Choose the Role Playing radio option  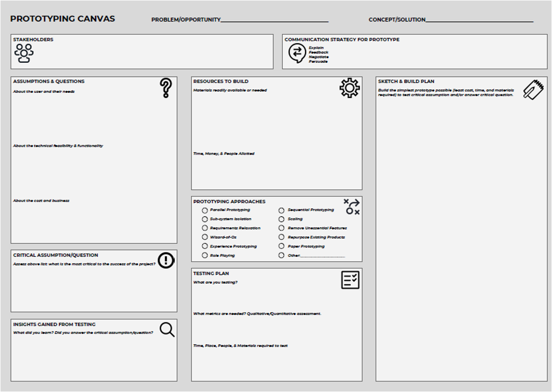pos(205,256)
